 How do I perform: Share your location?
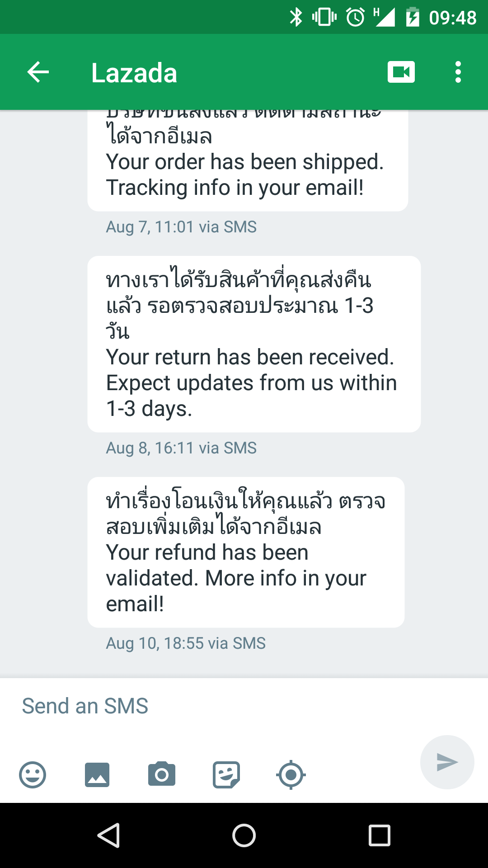291,775
